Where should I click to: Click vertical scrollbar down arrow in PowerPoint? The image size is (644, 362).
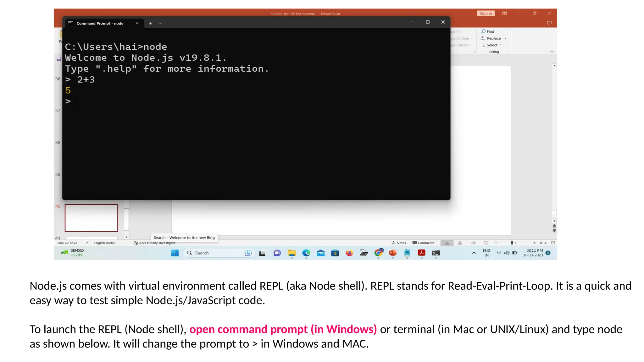coord(554,221)
